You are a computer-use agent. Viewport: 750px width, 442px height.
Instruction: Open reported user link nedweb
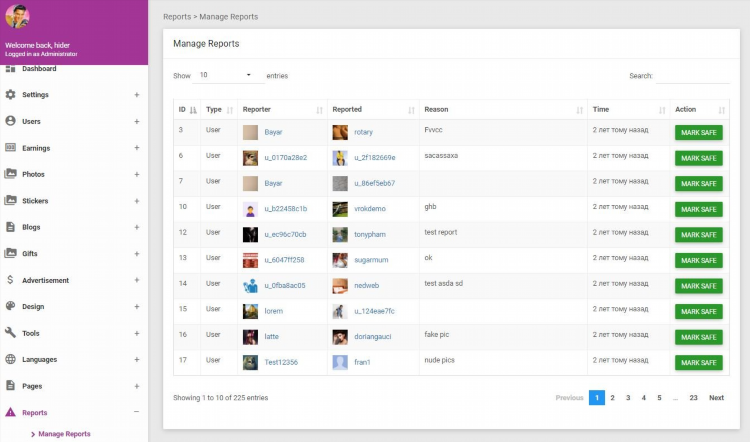tap(366, 286)
